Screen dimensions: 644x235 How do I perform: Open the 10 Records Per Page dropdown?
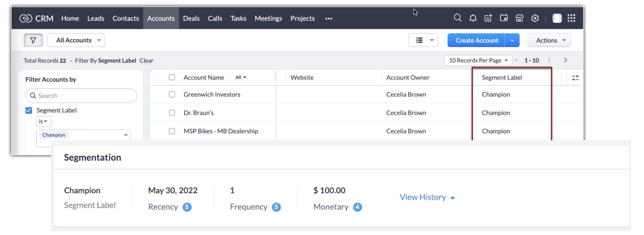pos(478,60)
